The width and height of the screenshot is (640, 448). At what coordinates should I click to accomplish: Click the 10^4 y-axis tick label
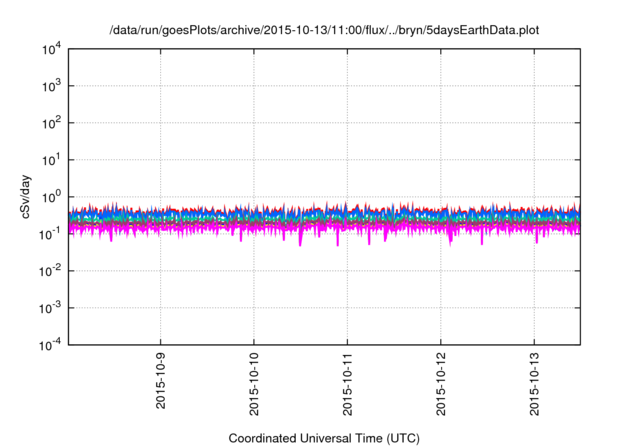pyautogui.click(x=51, y=49)
